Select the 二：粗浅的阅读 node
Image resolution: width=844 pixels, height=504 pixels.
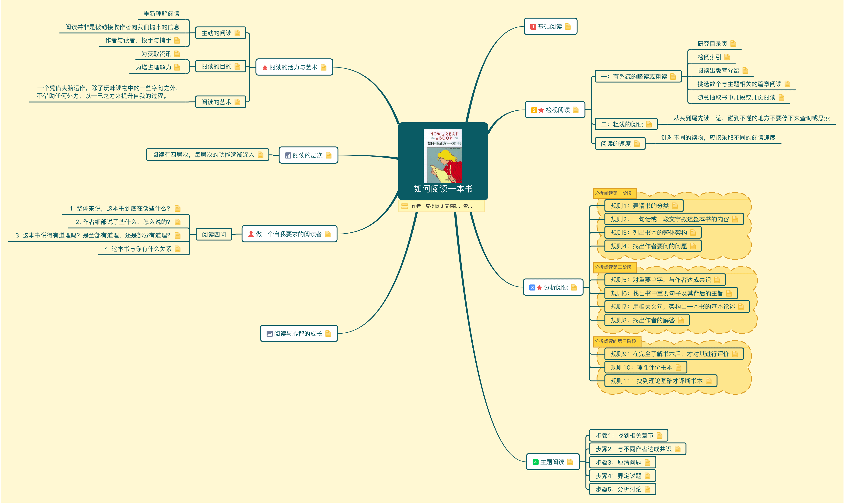[x=626, y=124]
